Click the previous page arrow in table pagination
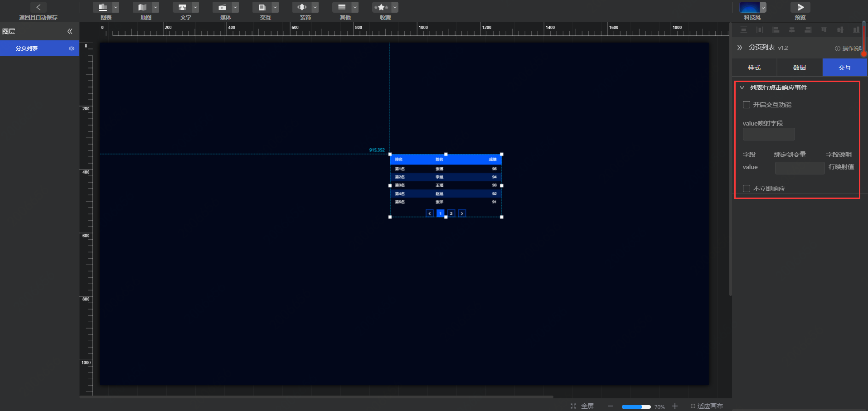Viewport: 868px width, 411px height. (430, 213)
